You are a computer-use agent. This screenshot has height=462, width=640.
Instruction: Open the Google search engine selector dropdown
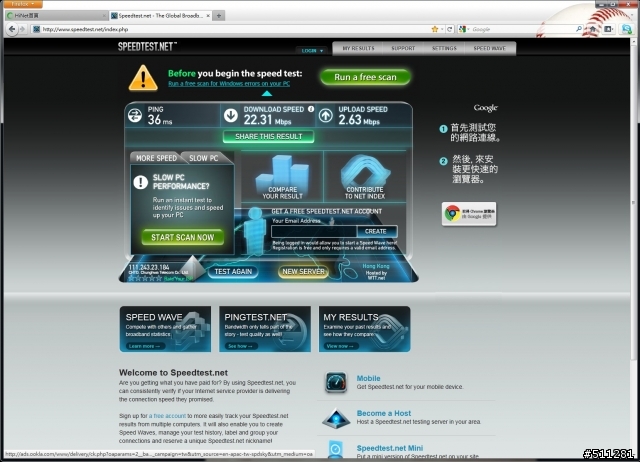(x=464, y=29)
